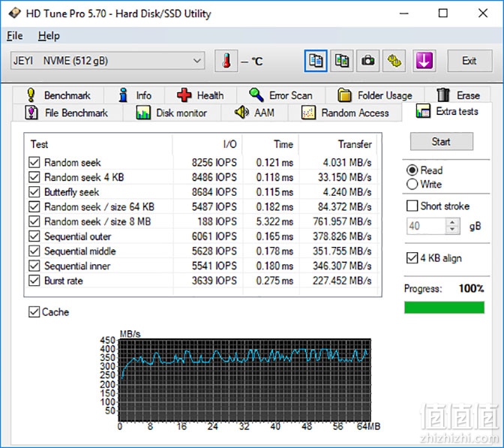Toggle Burst rate checkbox
This screenshot has width=504, height=448.
(x=34, y=281)
